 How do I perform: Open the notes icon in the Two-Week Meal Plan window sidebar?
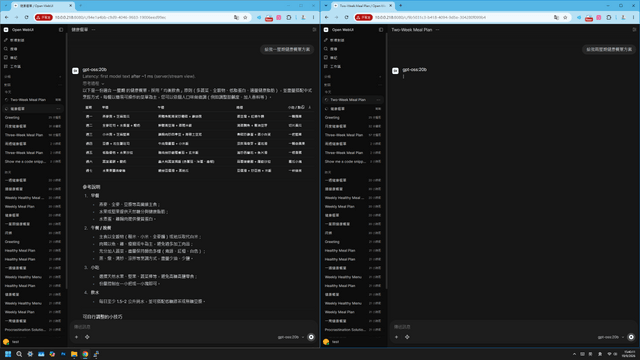pos(326,58)
